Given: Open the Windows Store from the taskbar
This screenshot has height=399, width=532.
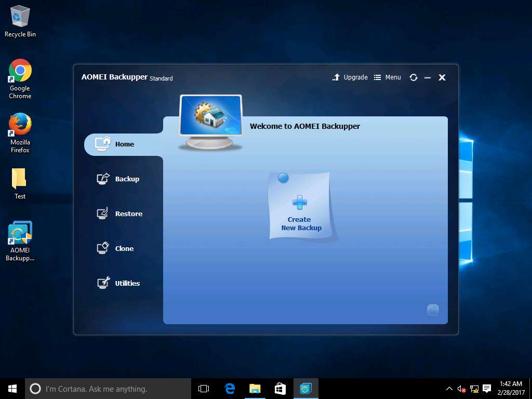Looking at the screenshot, I should pos(280,389).
